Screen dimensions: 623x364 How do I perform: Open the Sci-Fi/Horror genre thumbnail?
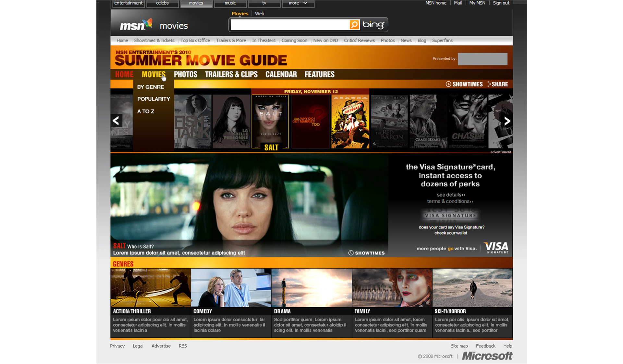pos(472,288)
